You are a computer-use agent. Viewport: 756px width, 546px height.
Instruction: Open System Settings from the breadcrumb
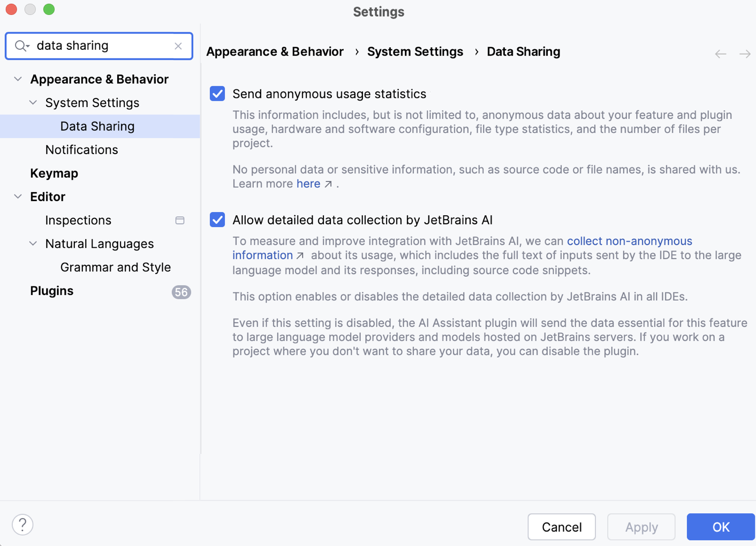(415, 51)
